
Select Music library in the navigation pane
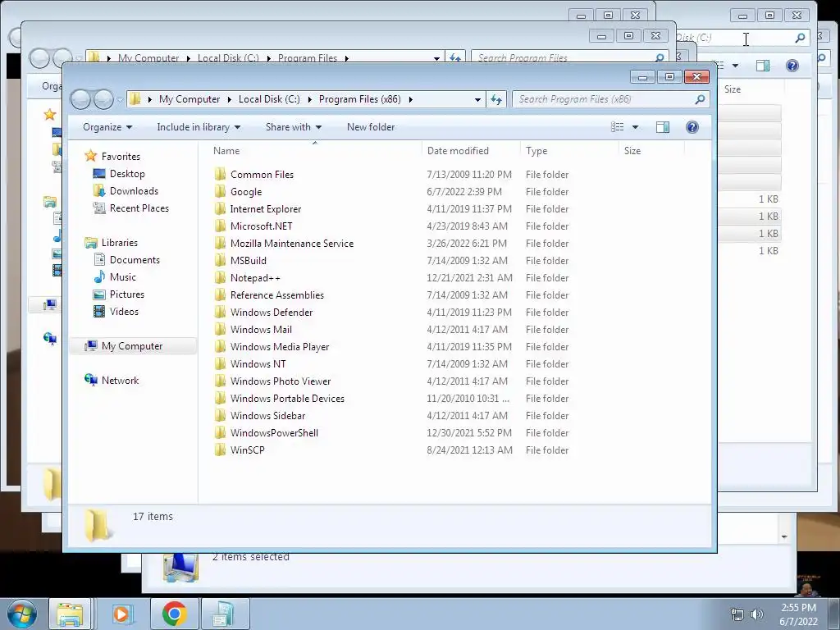(x=123, y=277)
